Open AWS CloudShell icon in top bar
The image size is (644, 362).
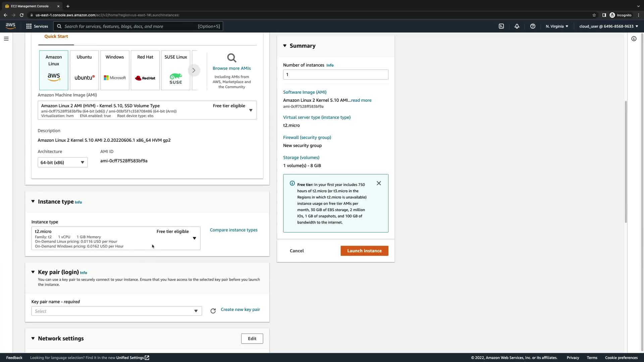(501, 26)
